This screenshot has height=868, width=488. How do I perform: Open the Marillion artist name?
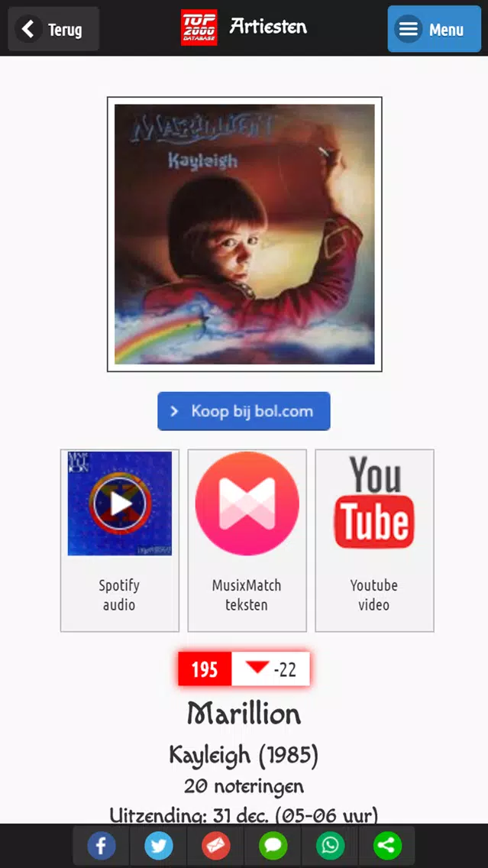coord(244,714)
